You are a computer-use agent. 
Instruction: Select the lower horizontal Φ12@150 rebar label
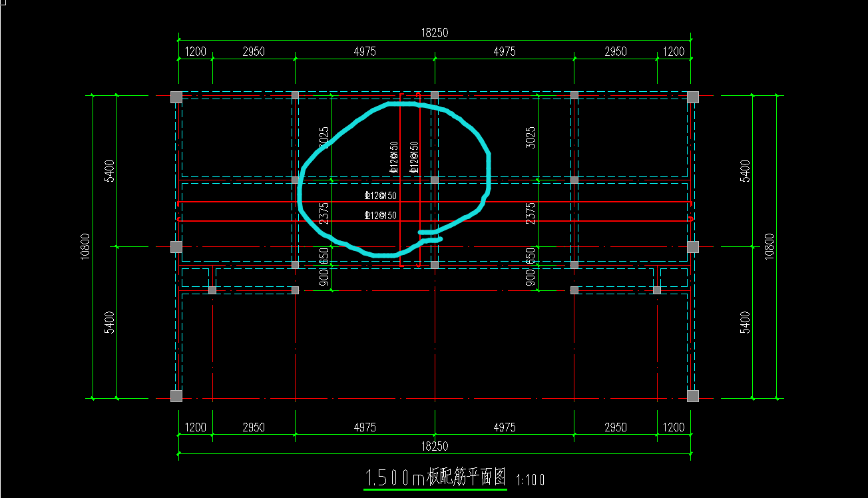point(380,215)
